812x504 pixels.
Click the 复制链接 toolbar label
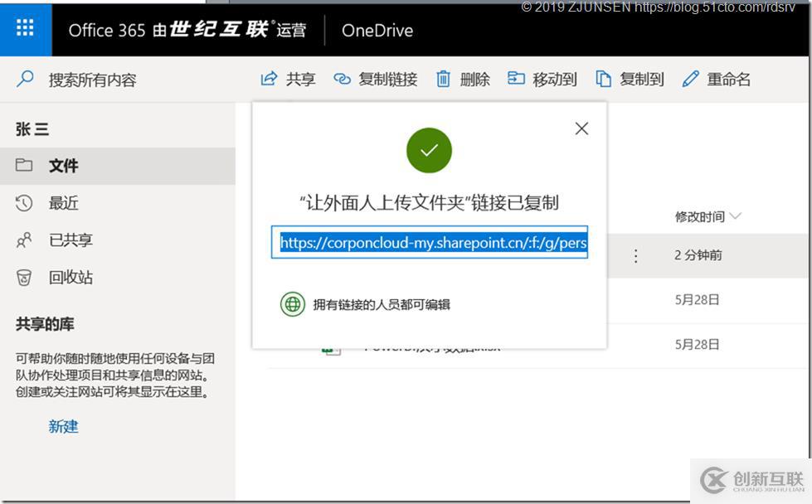click(388, 80)
